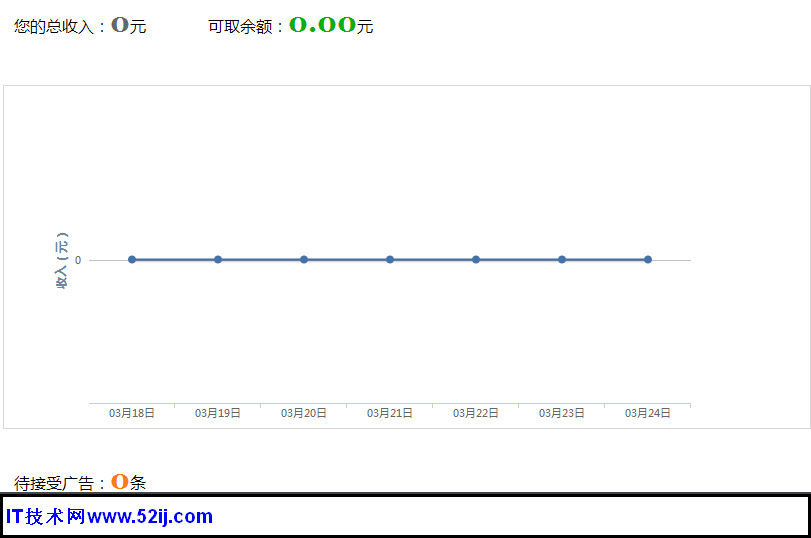Click the green 0.00 withdrawable balance value

[x=322, y=25]
